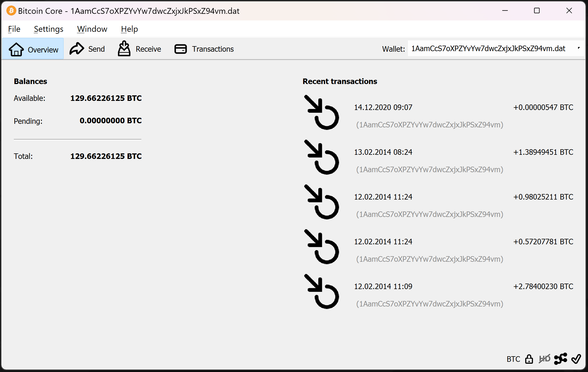Click the Bitcoin logo in title bar
This screenshot has width=588, height=372.
[11, 11]
